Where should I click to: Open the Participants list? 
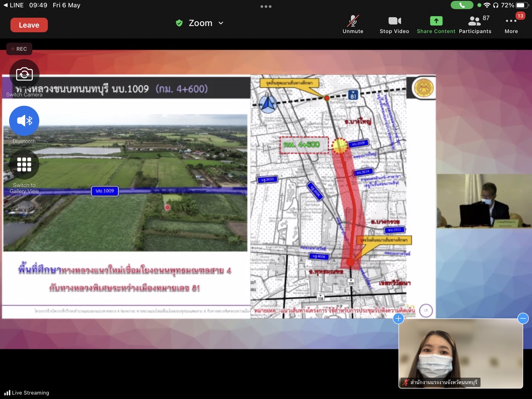475,24
